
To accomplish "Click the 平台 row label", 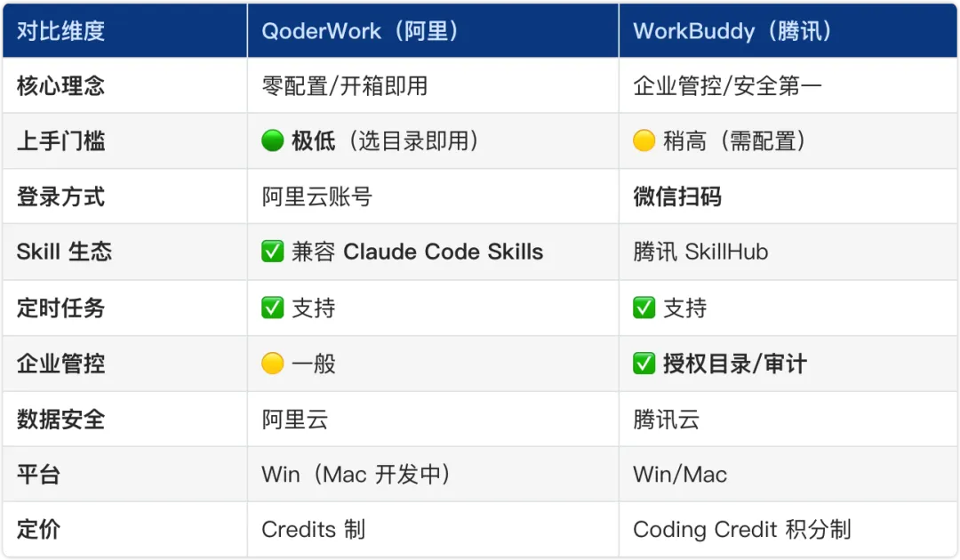I will pyautogui.click(x=38, y=475).
